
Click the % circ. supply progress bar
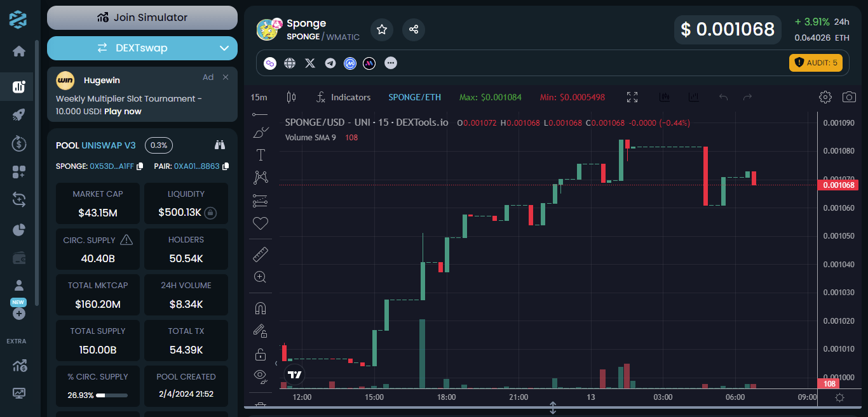[x=112, y=395]
